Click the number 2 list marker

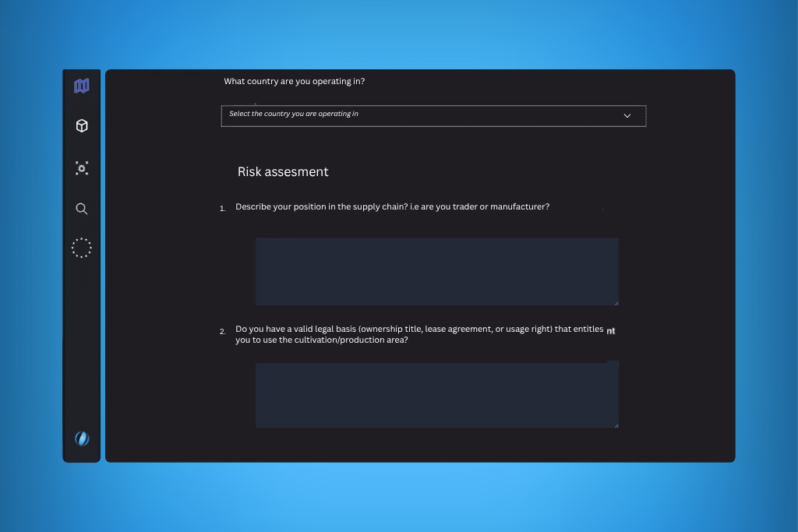(222, 331)
